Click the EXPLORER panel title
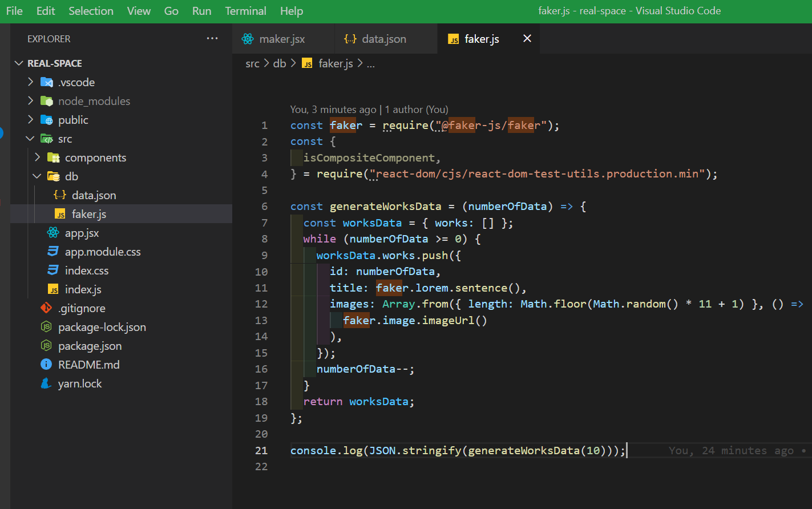Screen dimensions: 812x509 [49, 39]
